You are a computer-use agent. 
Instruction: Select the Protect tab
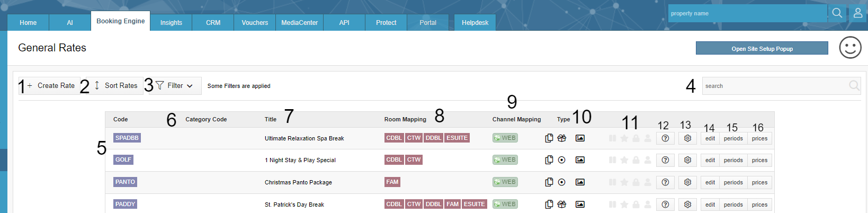pyautogui.click(x=386, y=23)
